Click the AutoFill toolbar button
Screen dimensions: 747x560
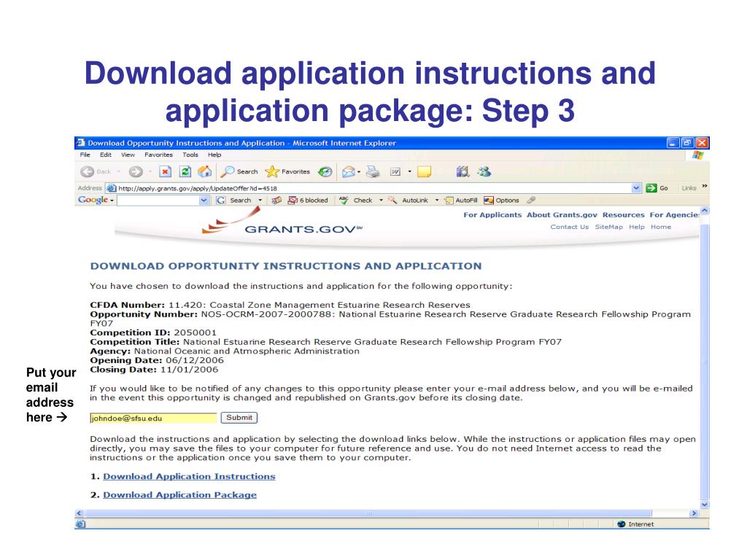(461, 201)
